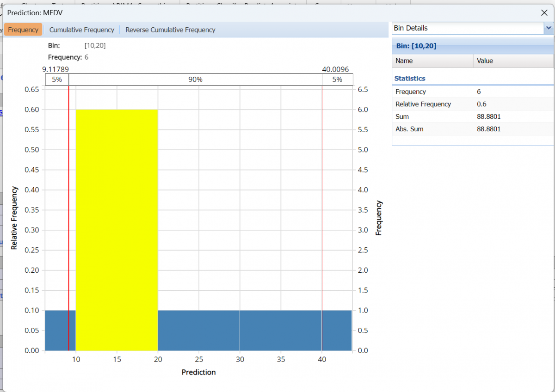
Task: Select the Reverse Cumulative Frequency tab
Action: (x=170, y=30)
